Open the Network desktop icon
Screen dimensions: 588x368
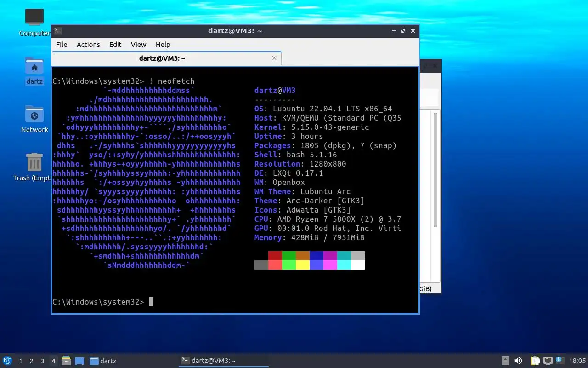tap(34, 119)
